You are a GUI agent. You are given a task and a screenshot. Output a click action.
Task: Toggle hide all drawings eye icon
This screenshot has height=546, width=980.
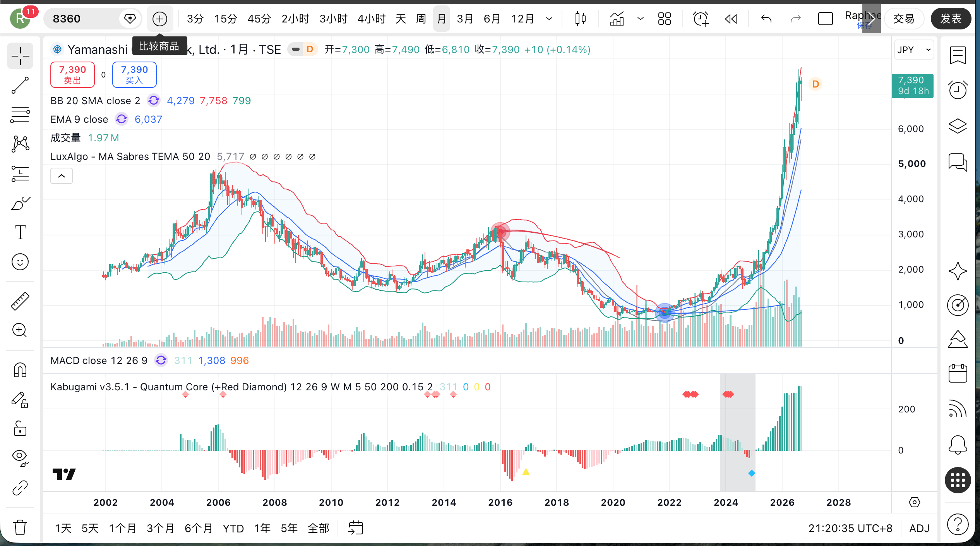[20, 458]
